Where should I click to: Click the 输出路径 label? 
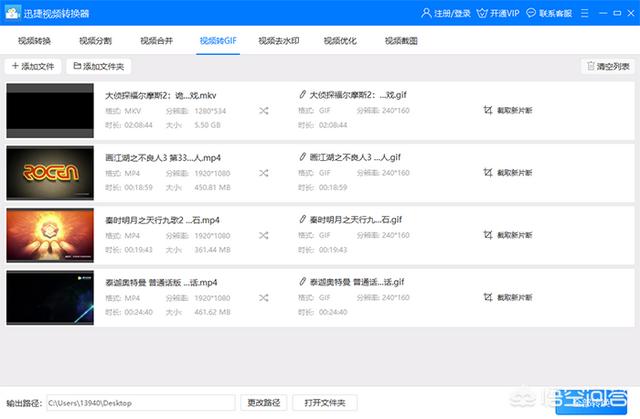coord(24,403)
